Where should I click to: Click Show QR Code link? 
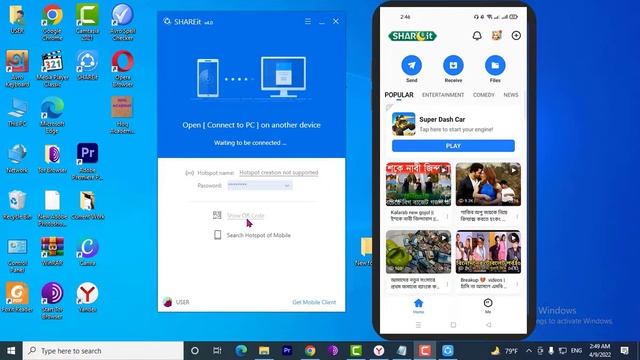pyautogui.click(x=245, y=215)
